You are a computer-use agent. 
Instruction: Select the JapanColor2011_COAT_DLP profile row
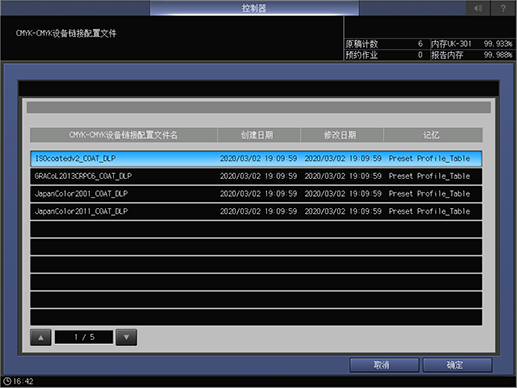coord(256,211)
